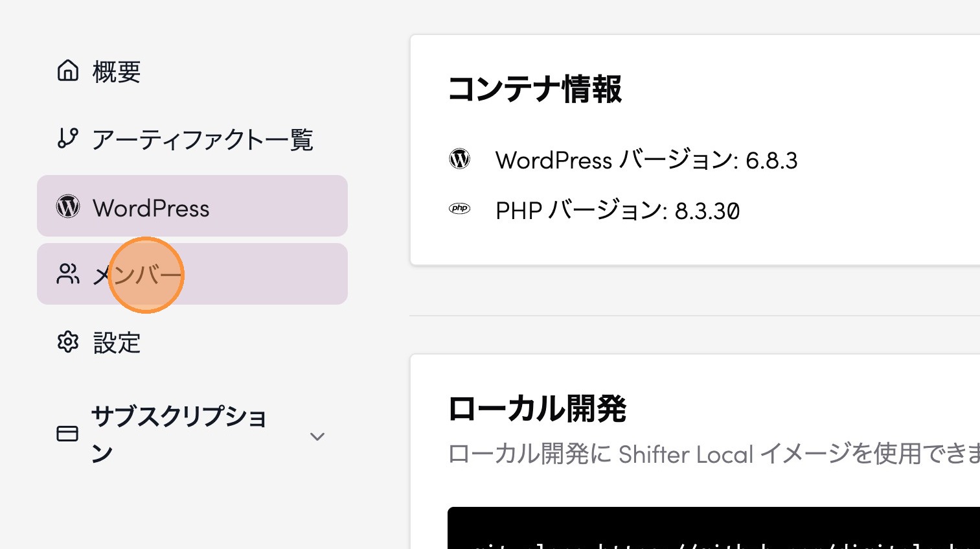The image size is (980, 549).
Task: Open the 設定 settings page
Action: [117, 343]
